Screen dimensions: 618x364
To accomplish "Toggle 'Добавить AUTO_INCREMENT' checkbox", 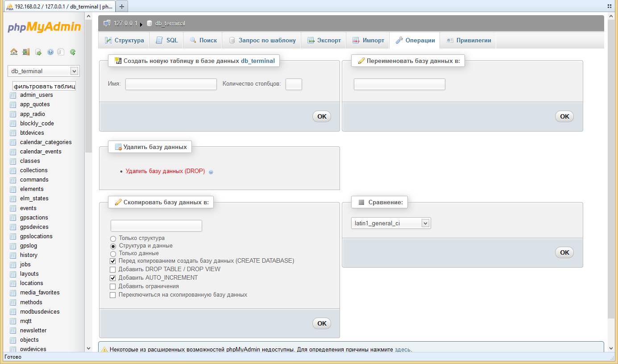I will pos(113,278).
